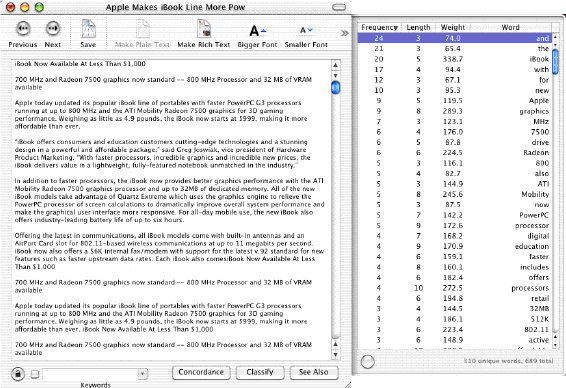Image resolution: width=566 pixels, height=388 pixels.
Task: Select the row for word "retail"
Action: [454, 298]
